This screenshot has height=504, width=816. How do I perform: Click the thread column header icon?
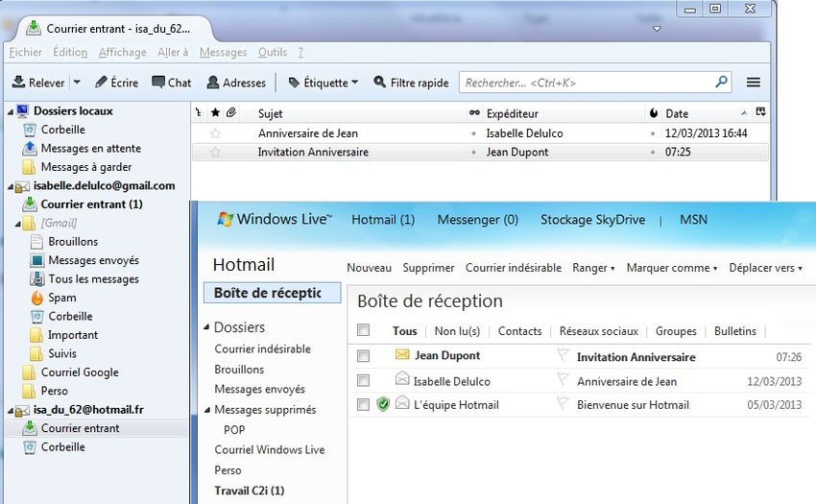[199, 112]
